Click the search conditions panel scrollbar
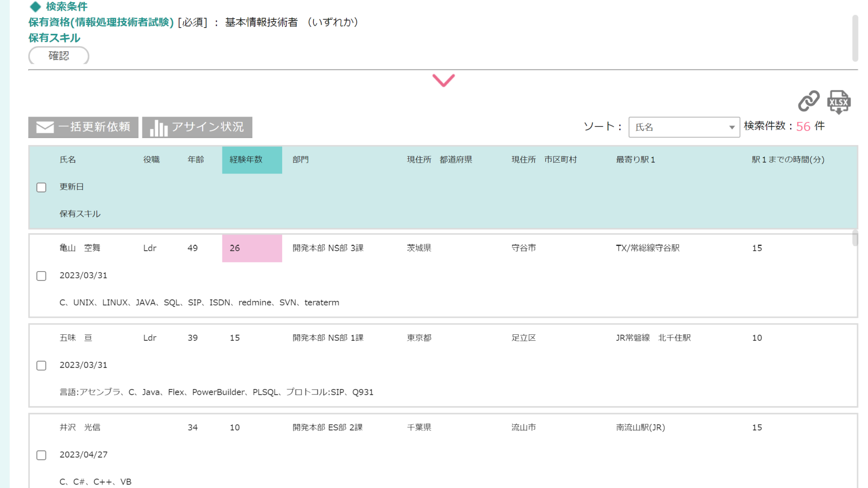The width and height of the screenshot is (868, 488). [x=854, y=38]
